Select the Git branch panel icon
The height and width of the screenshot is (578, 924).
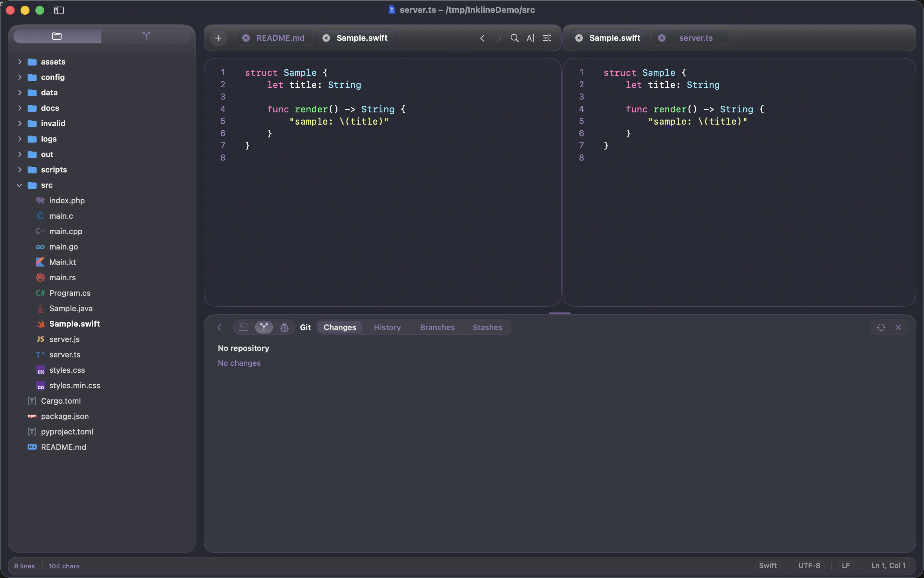click(x=264, y=327)
